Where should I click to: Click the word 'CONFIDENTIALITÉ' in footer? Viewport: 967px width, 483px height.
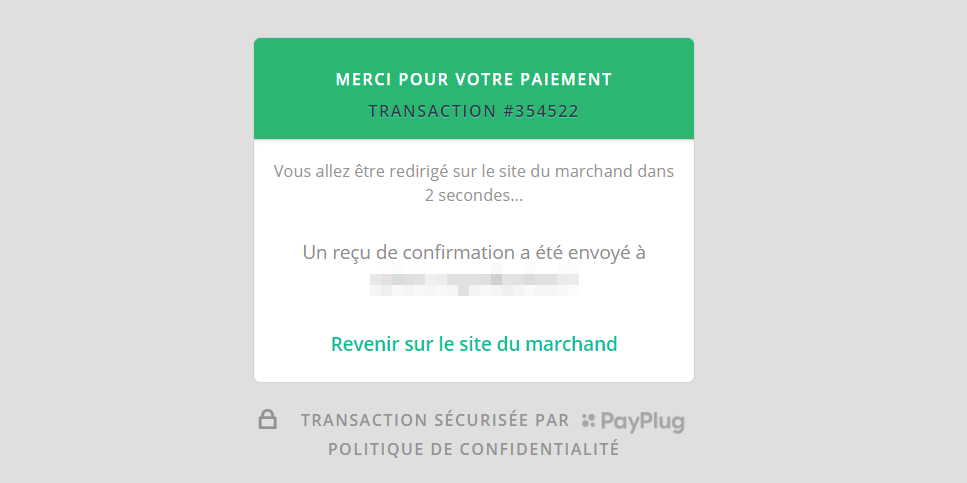[540, 449]
